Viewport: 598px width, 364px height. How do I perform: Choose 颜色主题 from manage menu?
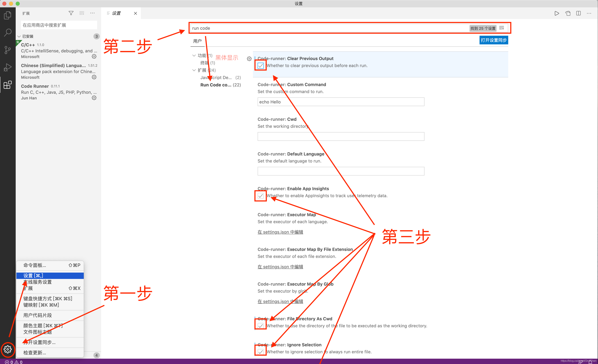click(x=50, y=326)
